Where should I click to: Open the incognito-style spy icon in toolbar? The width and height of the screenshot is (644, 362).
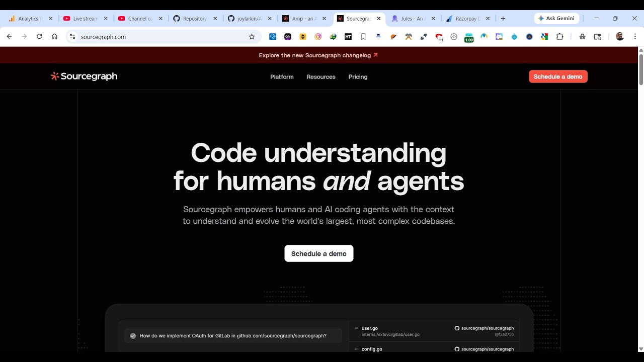click(x=582, y=37)
